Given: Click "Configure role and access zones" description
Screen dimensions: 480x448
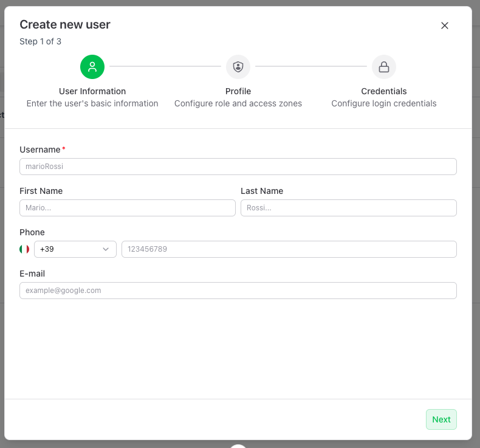Looking at the screenshot, I should point(238,103).
